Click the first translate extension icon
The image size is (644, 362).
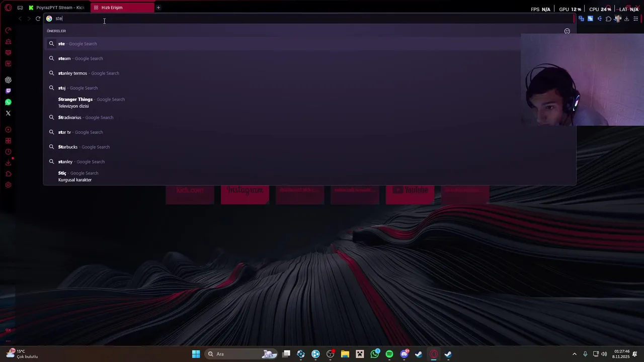(x=581, y=19)
